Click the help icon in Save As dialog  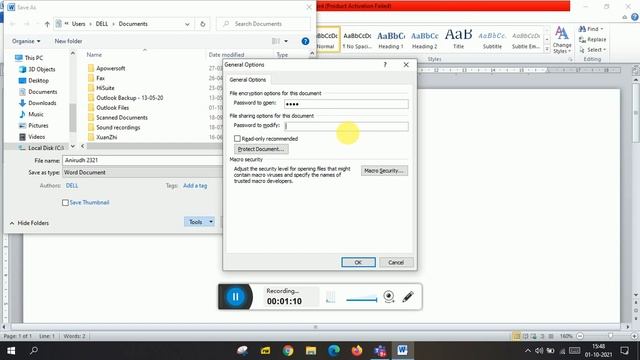click(x=305, y=41)
